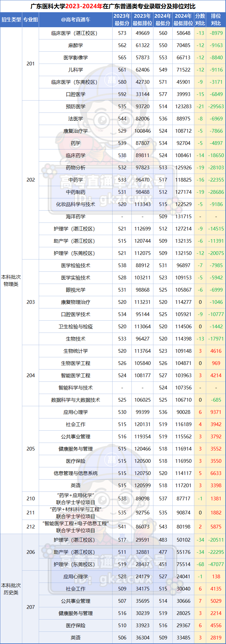Click group number 202 cell
Viewport: 226px width, 644px height.
point(30,180)
